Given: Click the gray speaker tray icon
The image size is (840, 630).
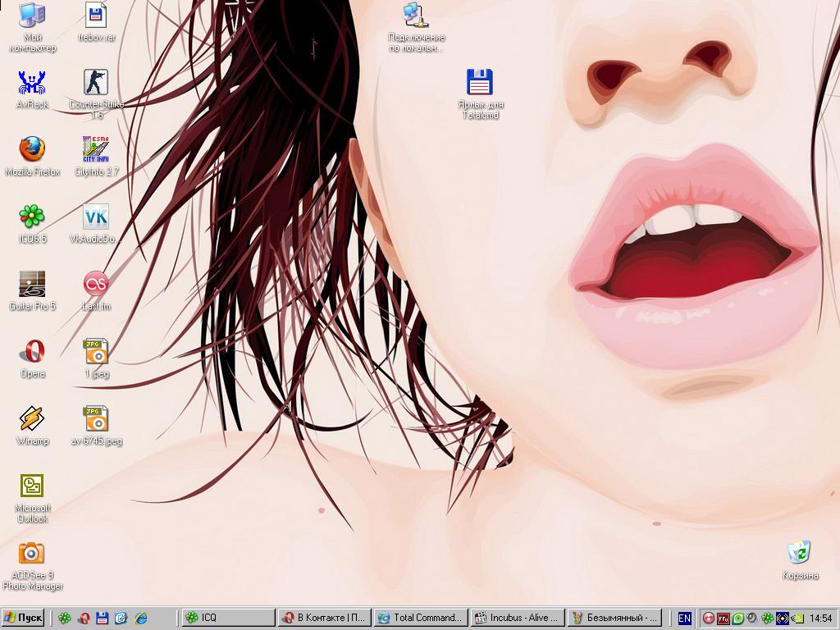Looking at the screenshot, I should pos(752,619).
